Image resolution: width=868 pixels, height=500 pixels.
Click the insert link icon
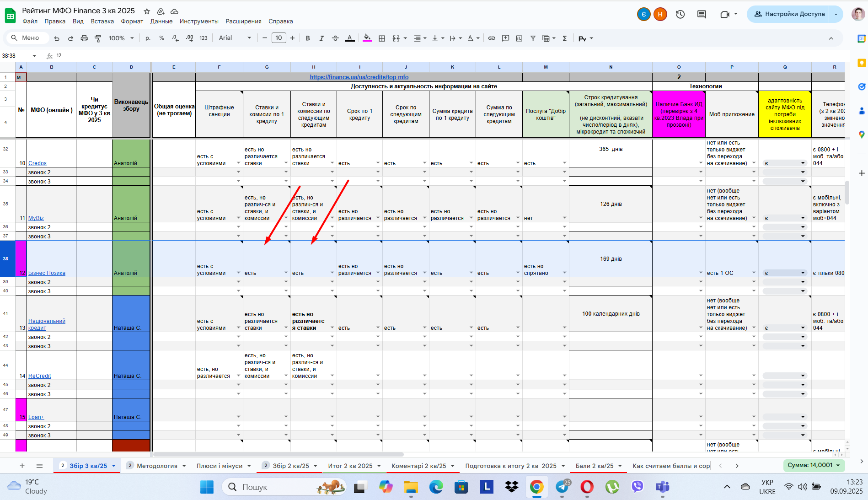click(492, 38)
